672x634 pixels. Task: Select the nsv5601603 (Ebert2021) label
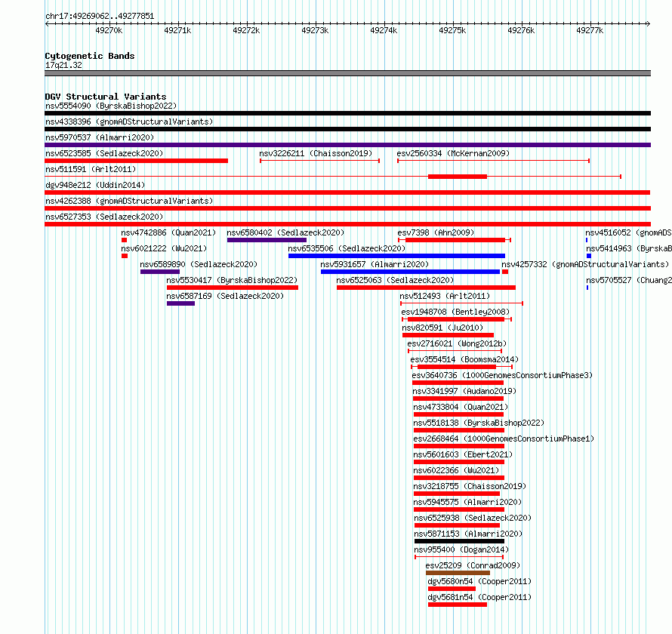pyautogui.click(x=463, y=454)
